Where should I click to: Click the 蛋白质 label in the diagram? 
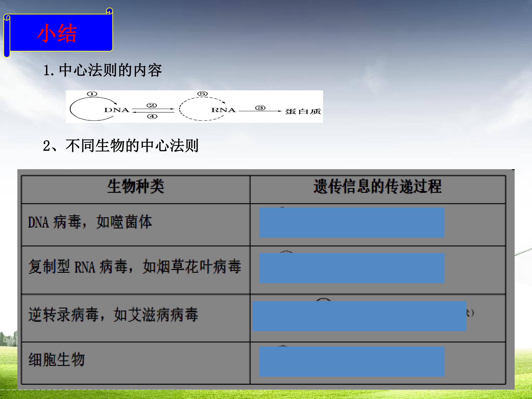click(303, 112)
